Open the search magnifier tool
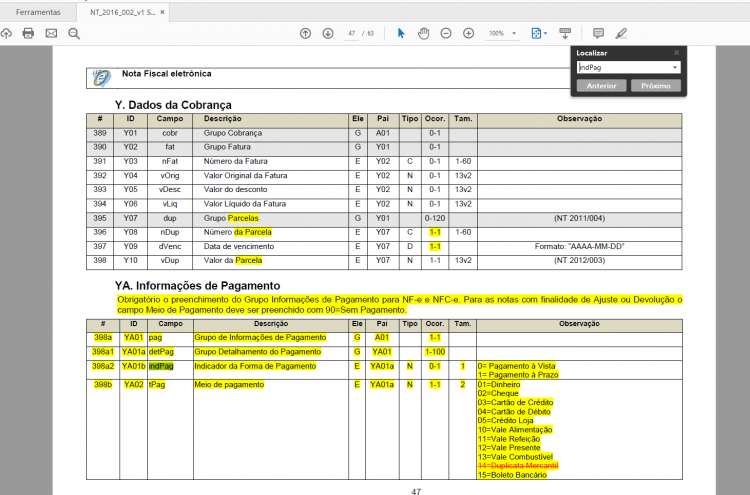This screenshot has width=750, height=495. pyautogui.click(x=74, y=33)
